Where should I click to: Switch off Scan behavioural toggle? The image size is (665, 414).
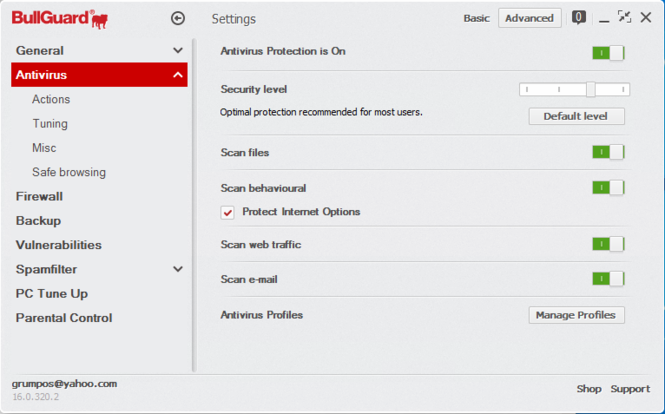pyautogui.click(x=608, y=187)
